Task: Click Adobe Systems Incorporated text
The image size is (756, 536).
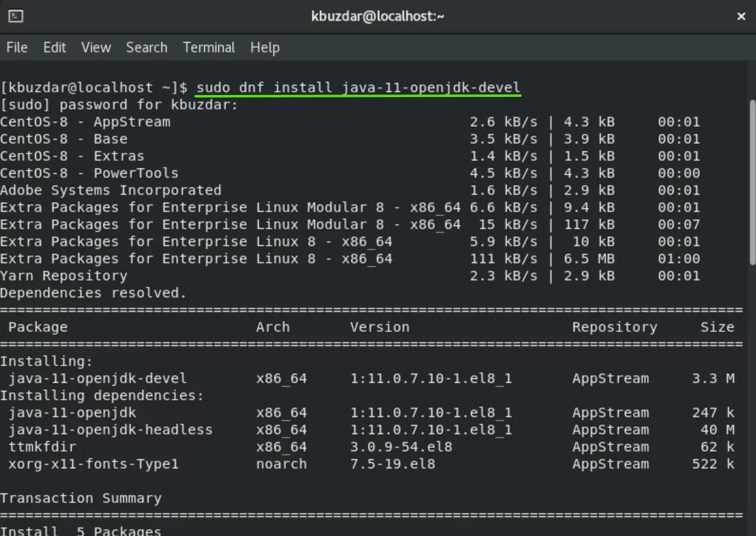Action: 111,190
